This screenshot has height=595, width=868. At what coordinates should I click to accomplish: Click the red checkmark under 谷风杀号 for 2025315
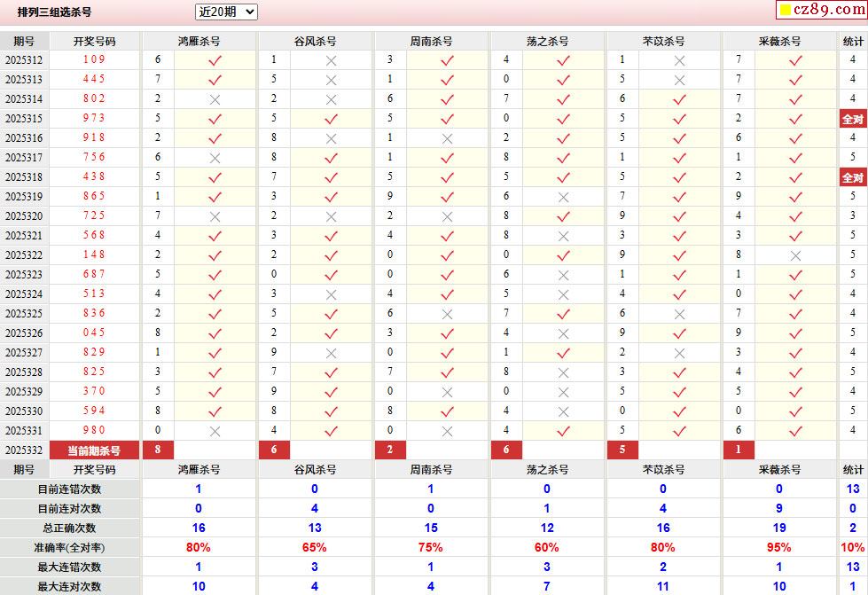point(331,119)
